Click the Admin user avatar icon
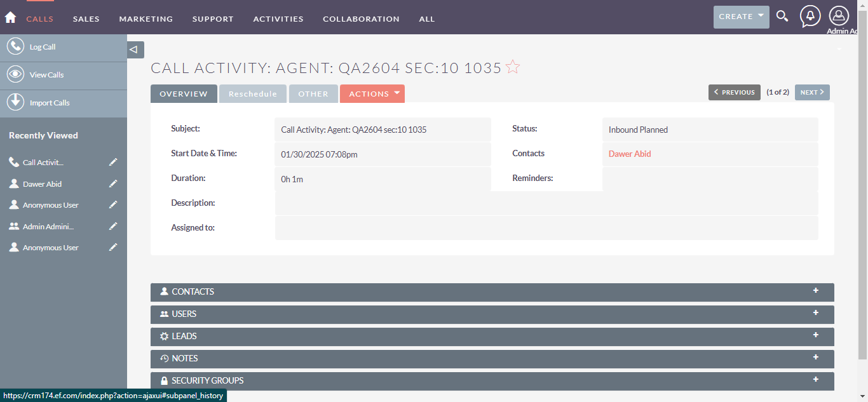Image resolution: width=868 pixels, height=402 pixels. coord(839,16)
